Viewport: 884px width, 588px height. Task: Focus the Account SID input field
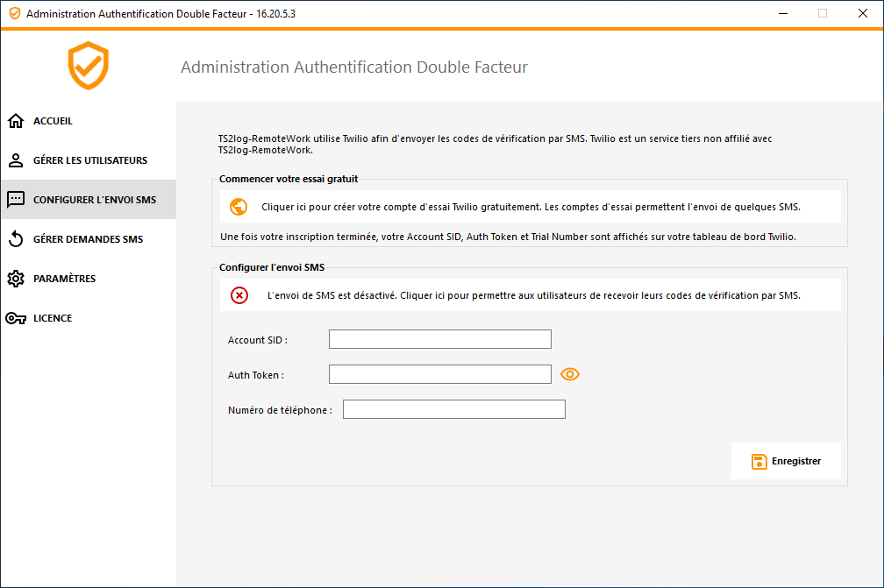(439, 339)
